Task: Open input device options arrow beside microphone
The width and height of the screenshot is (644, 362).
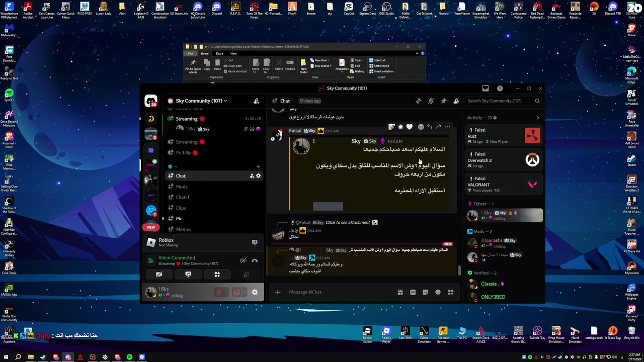Action: (x=226, y=292)
